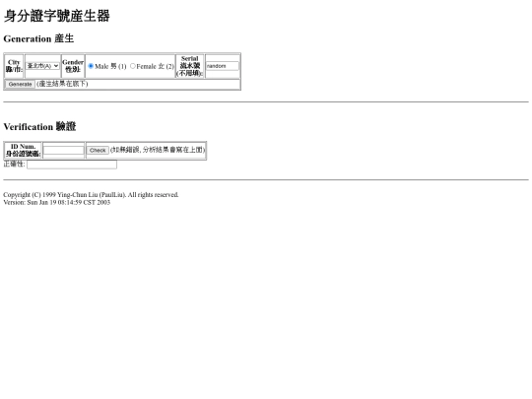Focus the Serial 流水號 input field
The height and width of the screenshot is (399, 532).
223,66
